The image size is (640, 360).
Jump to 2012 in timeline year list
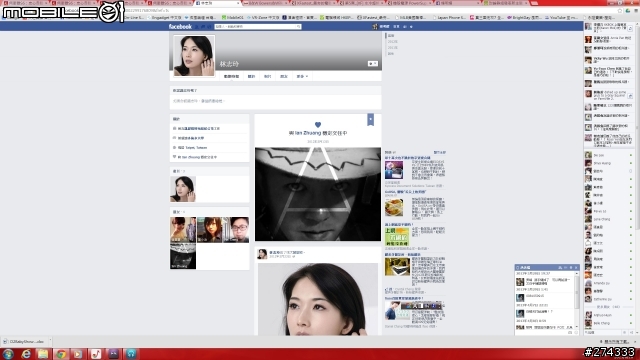click(393, 47)
